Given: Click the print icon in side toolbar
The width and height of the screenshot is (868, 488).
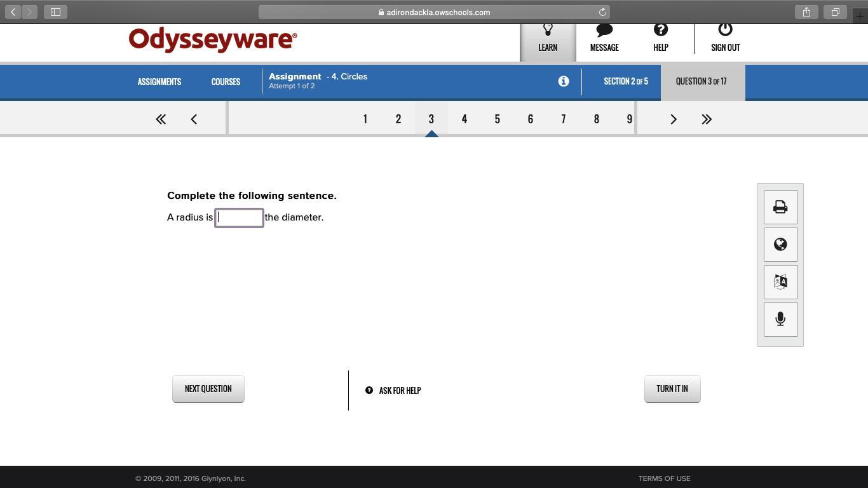Looking at the screenshot, I should click(780, 207).
